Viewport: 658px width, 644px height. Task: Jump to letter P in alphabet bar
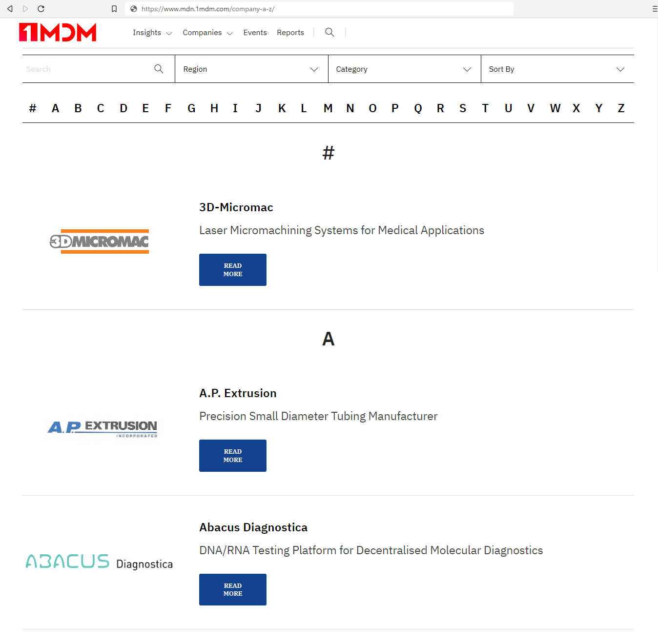point(395,108)
